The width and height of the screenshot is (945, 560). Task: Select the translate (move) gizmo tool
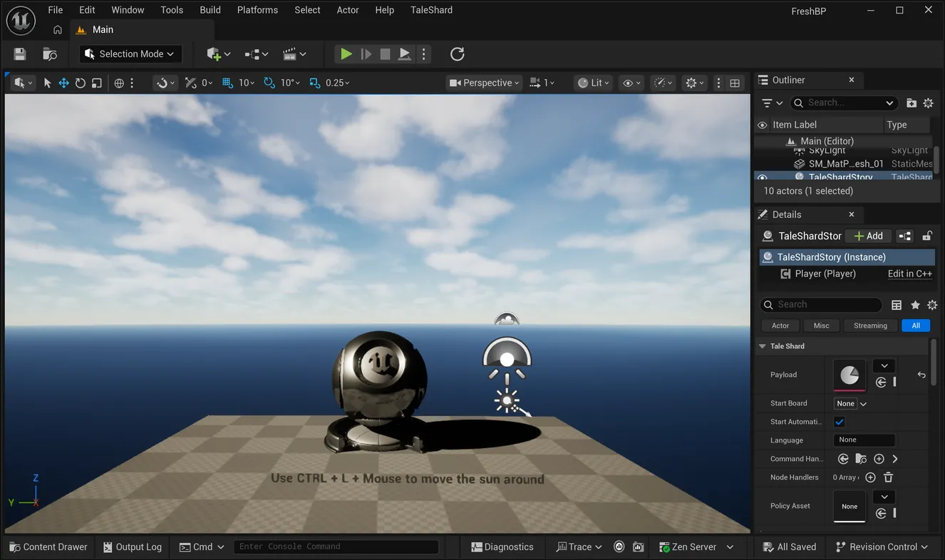[x=63, y=83]
